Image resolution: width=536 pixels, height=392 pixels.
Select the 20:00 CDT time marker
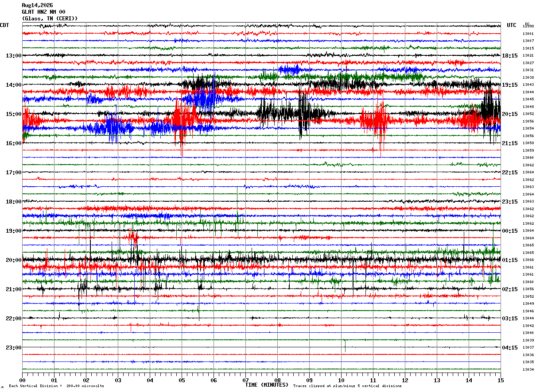coord(14,260)
